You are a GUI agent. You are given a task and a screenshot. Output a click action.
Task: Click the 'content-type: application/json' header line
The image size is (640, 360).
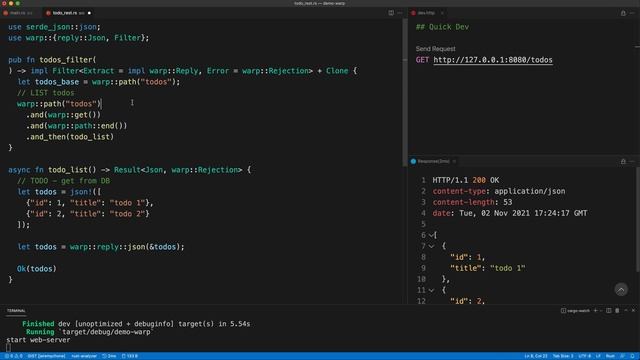[x=499, y=191]
